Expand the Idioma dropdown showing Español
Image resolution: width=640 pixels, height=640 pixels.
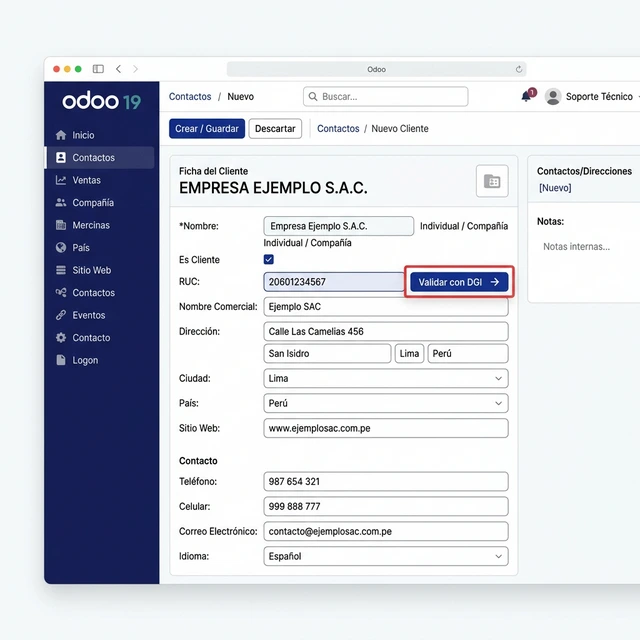tap(386, 556)
